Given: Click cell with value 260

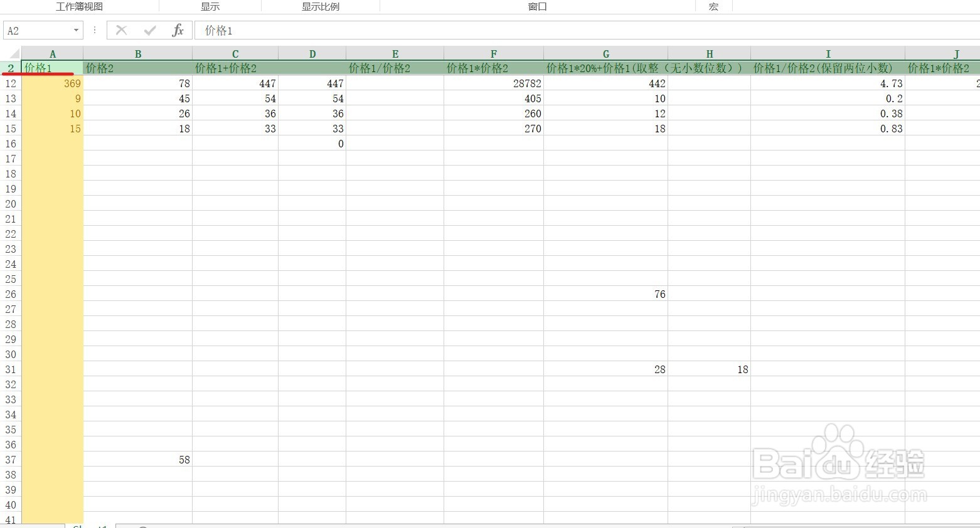Looking at the screenshot, I should coord(494,114).
